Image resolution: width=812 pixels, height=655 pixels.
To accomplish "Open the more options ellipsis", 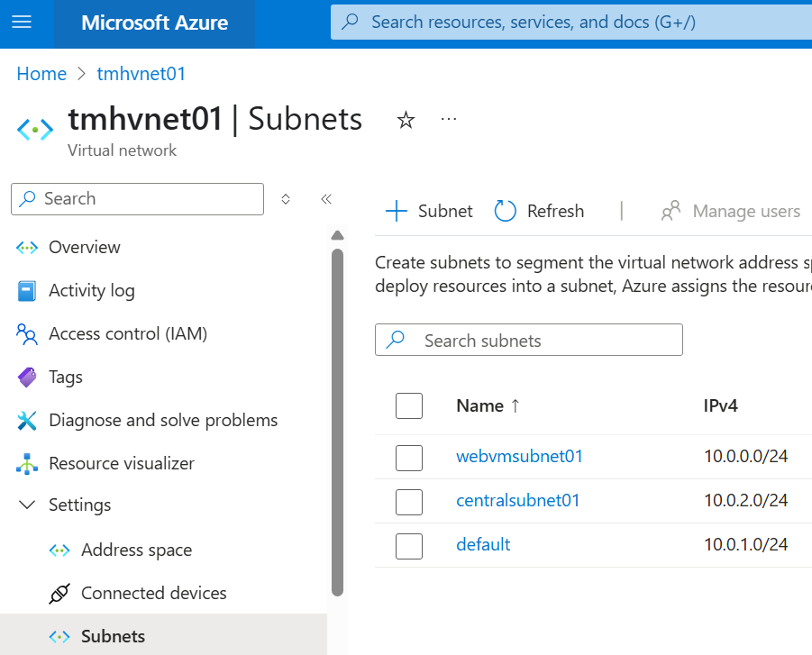I will [x=449, y=119].
